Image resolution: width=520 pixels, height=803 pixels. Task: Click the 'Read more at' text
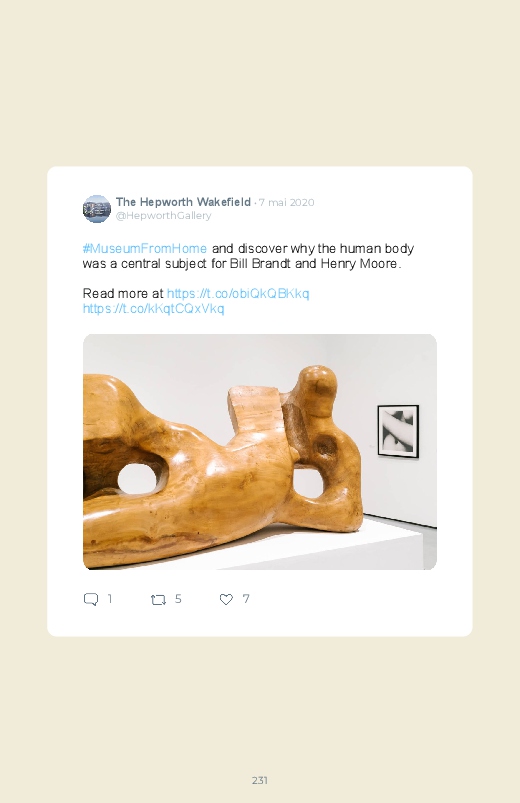123,293
